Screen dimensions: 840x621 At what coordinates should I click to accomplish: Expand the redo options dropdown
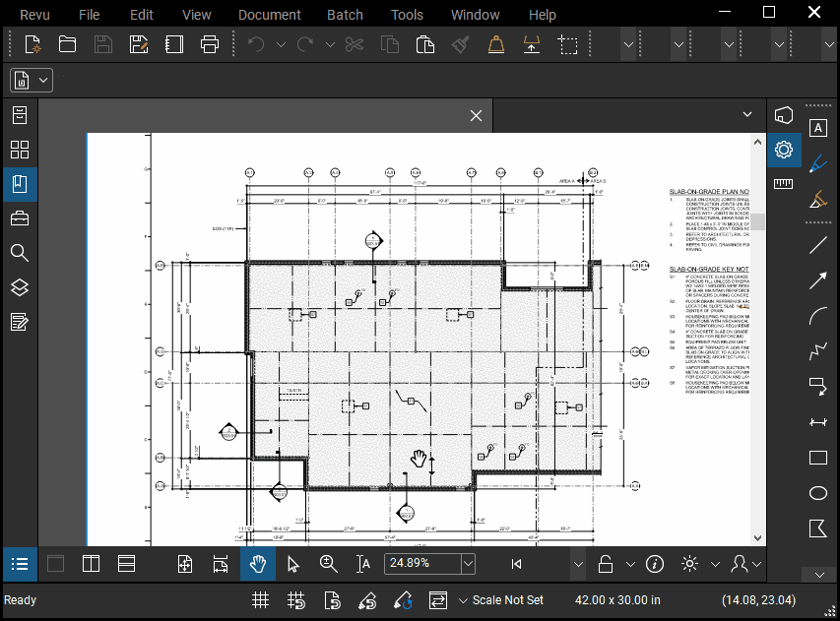(330, 44)
